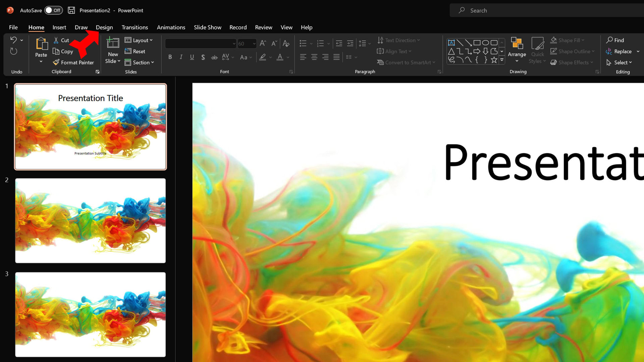Expand the Section dropdown menu
Screen dimensions: 644x362
click(x=139, y=62)
